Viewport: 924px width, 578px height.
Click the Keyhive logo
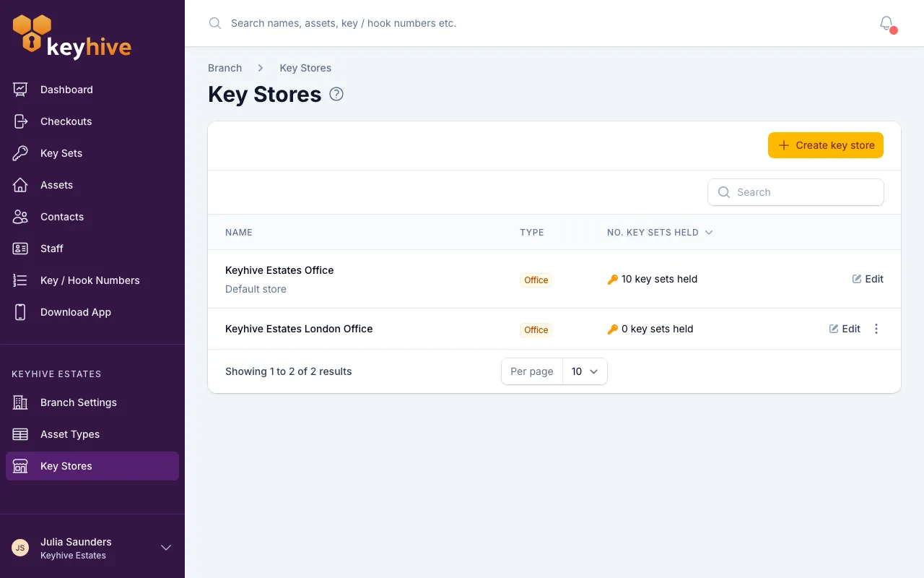(72, 36)
